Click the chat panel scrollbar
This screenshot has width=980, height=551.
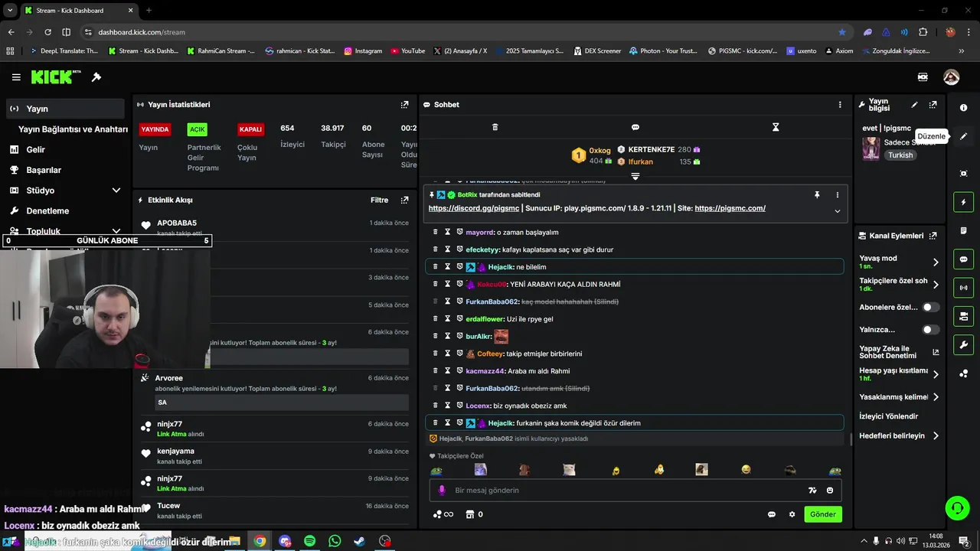point(851,440)
